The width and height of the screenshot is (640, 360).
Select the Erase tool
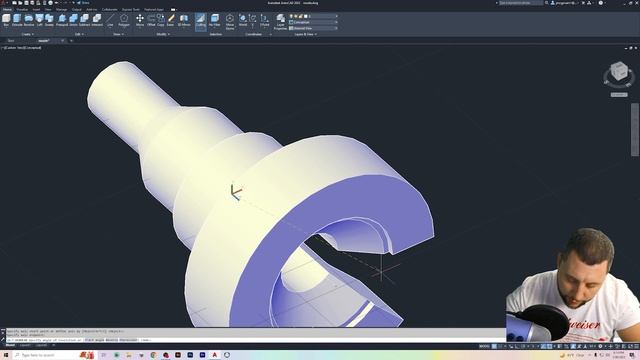pyautogui.click(x=171, y=20)
